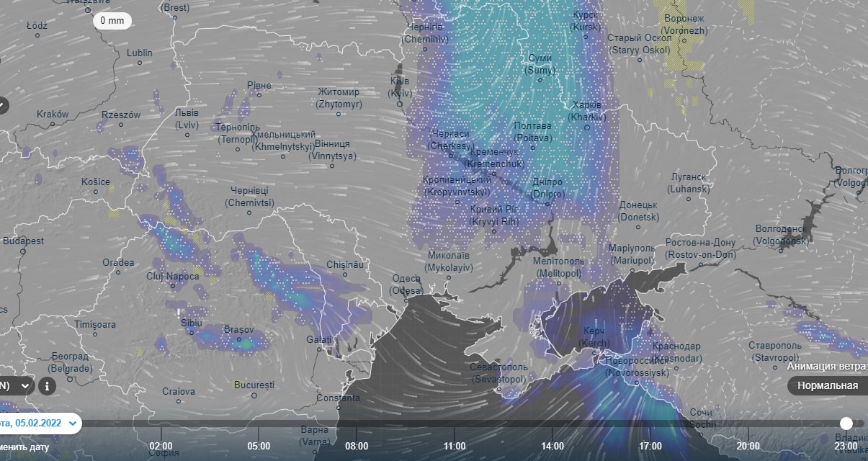
Task: Click the white timeline slider handle
Action: tap(846, 424)
